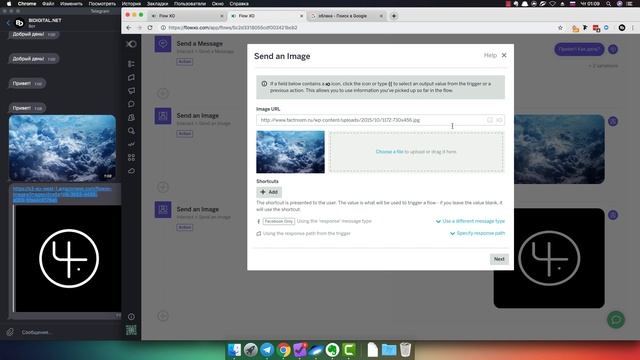Click the Flow XO output-value icon in Image URL field
Screen dimensions: 640x360
tap(499, 120)
